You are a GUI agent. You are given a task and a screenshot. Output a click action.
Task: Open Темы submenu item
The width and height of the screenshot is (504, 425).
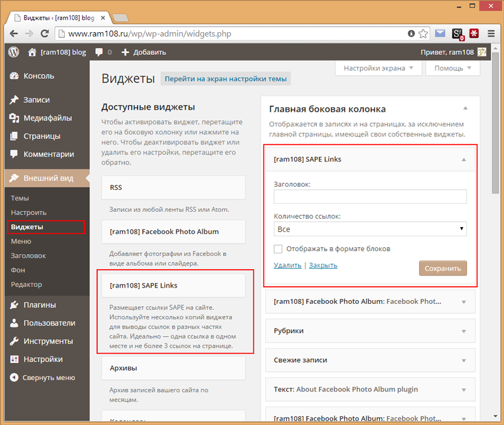click(20, 198)
